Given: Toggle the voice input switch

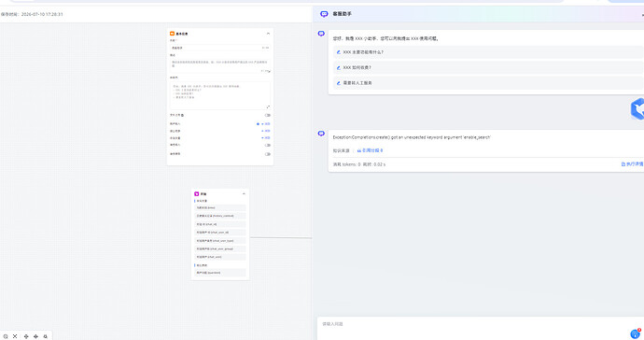Looking at the screenshot, I should (267, 145).
